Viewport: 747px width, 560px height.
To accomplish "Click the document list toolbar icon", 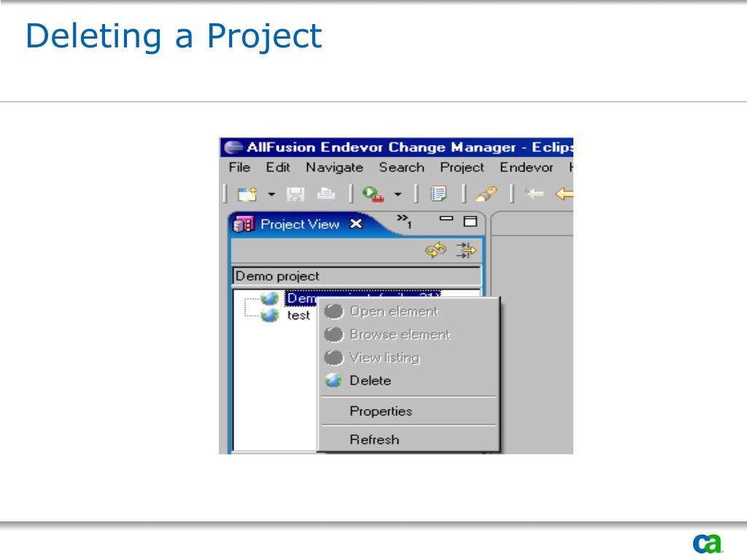I will tap(438, 194).
